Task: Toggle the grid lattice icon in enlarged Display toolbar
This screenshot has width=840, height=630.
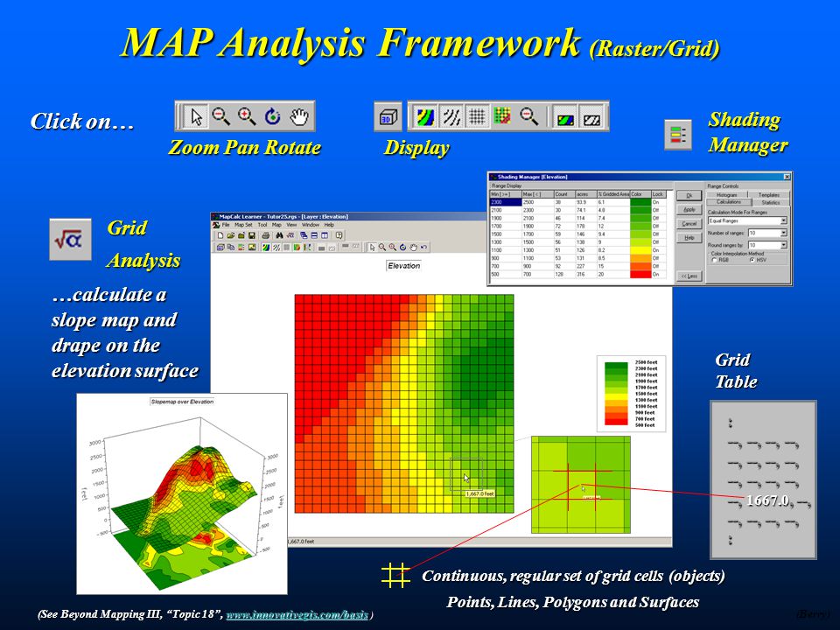Action: tap(477, 116)
